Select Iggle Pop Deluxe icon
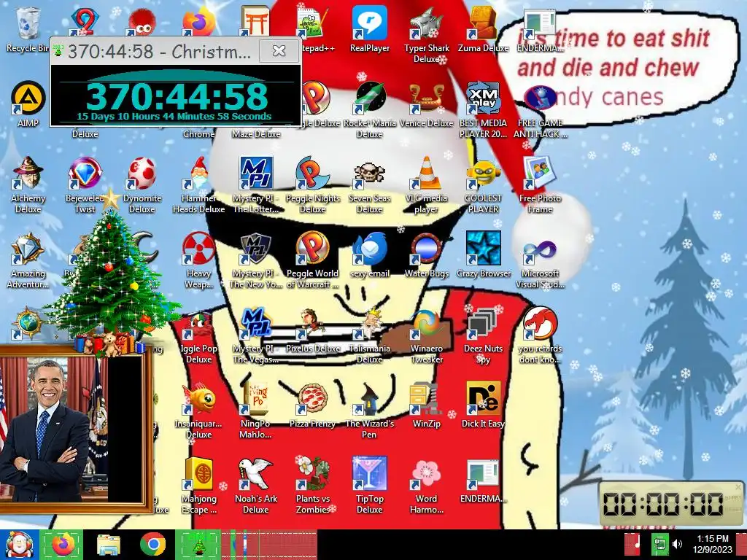The image size is (747, 560). point(198,335)
